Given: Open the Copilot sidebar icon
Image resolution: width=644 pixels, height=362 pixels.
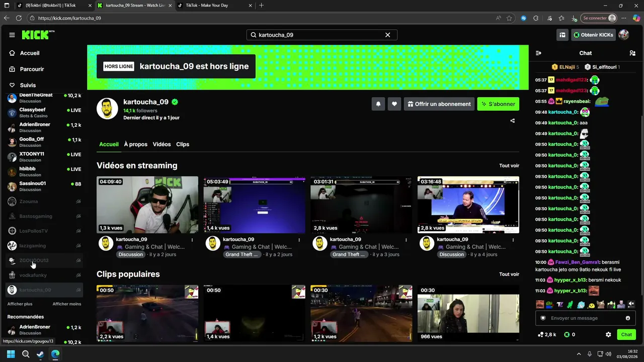Looking at the screenshot, I should tap(636, 18).
